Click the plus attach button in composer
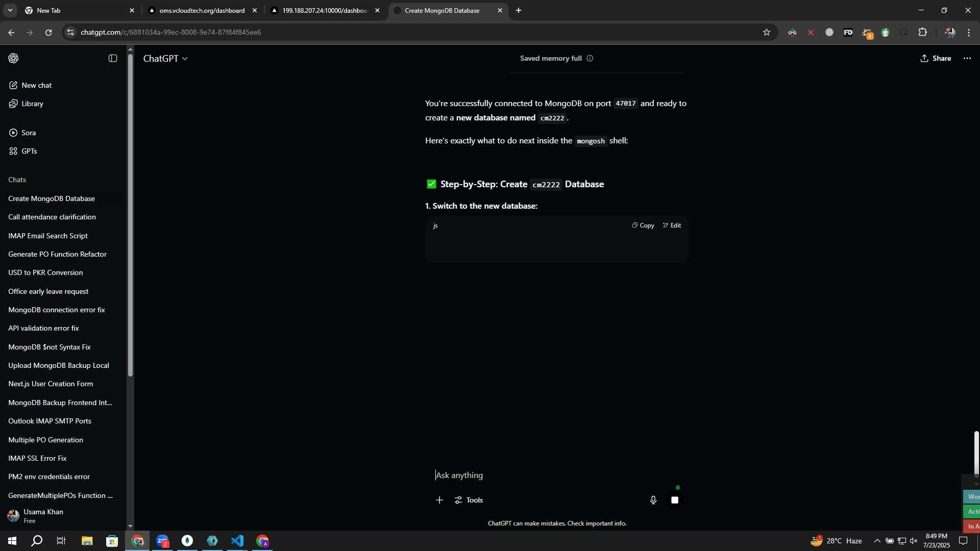Screen dimensions: 980x551 coord(439,500)
